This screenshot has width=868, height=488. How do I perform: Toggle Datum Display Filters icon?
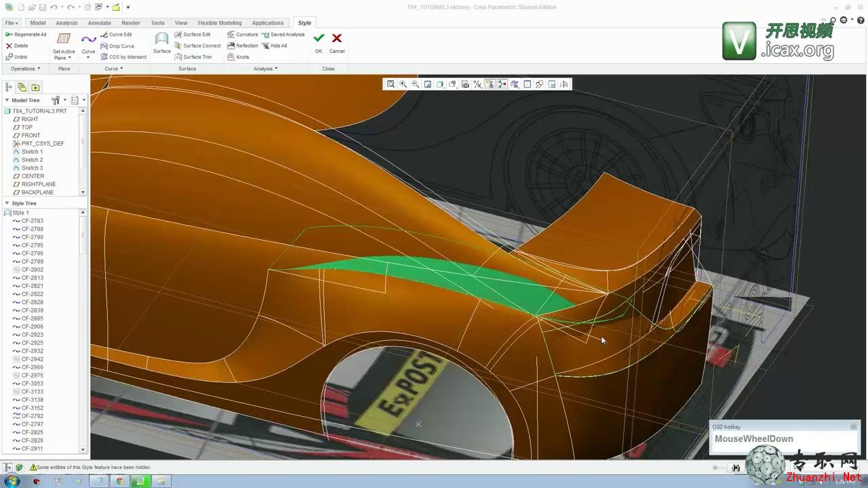click(x=477, y=84)
